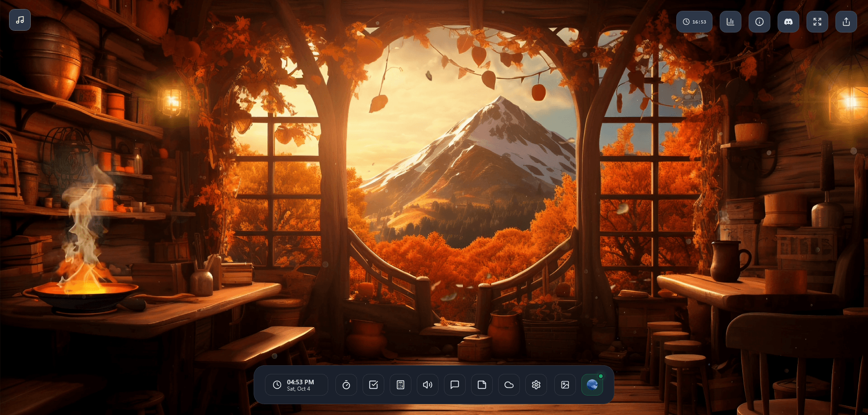Open the statistics bar chart icon
This screenshot has height=415, width=868.
[x=730, y=22]
